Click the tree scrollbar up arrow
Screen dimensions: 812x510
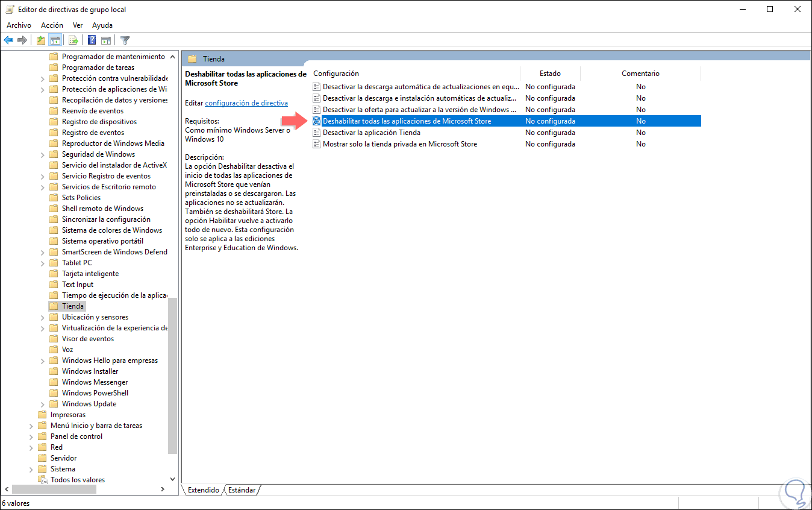tap(173, 57)
